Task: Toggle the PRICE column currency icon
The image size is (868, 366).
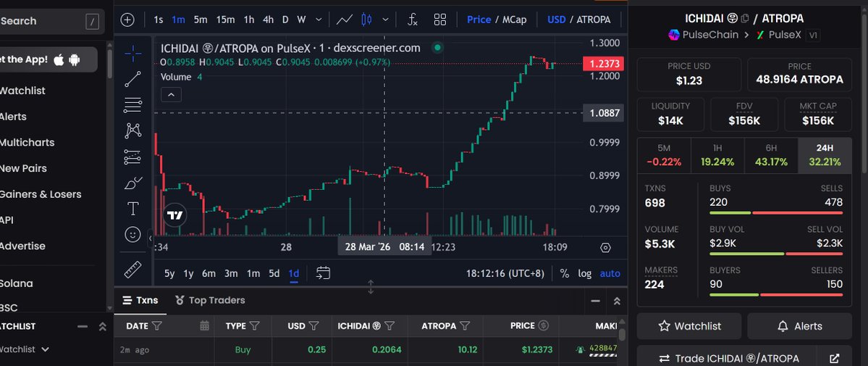Action: tap(544, 325)
